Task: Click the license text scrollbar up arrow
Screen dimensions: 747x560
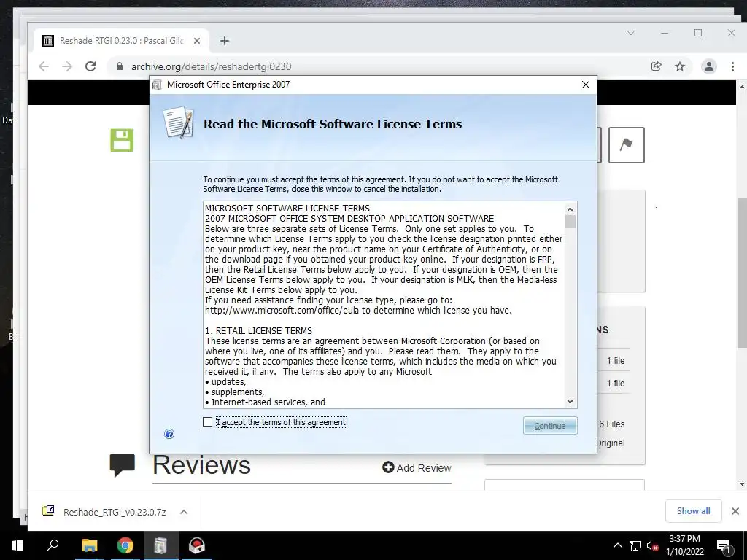Action: 570,209
